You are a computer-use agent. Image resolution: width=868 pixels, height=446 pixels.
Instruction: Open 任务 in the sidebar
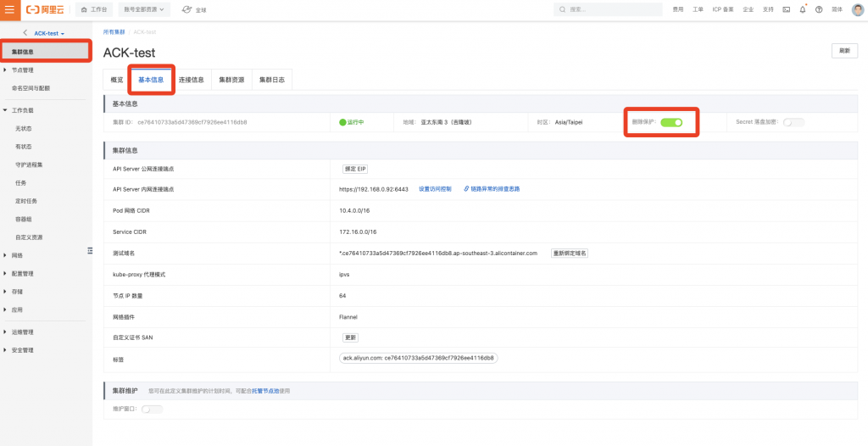click(20, 183)
